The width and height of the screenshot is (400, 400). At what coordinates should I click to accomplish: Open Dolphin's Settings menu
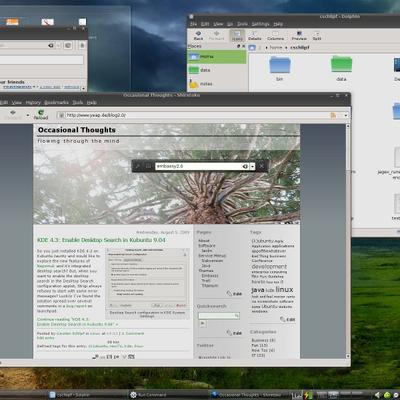(x=260, y=24)
